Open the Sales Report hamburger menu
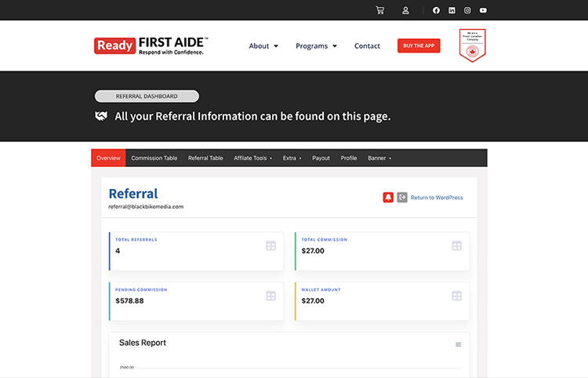 point(459,344)
